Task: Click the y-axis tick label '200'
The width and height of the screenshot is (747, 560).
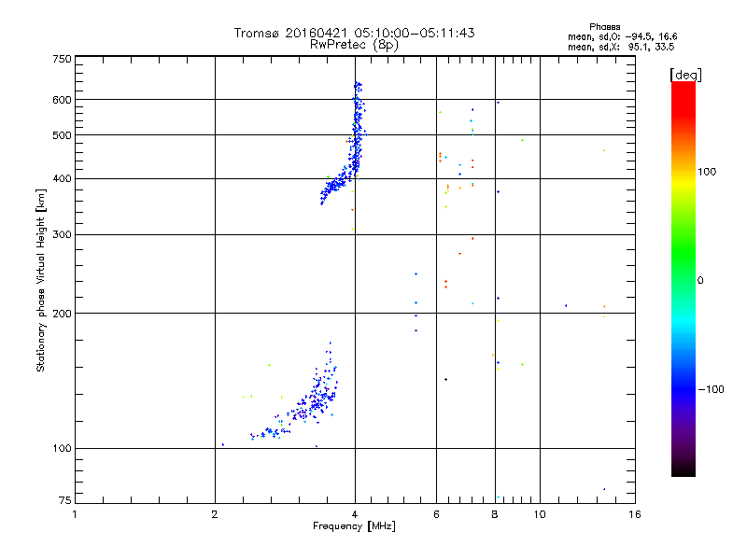Action: (x=62, y=314)
